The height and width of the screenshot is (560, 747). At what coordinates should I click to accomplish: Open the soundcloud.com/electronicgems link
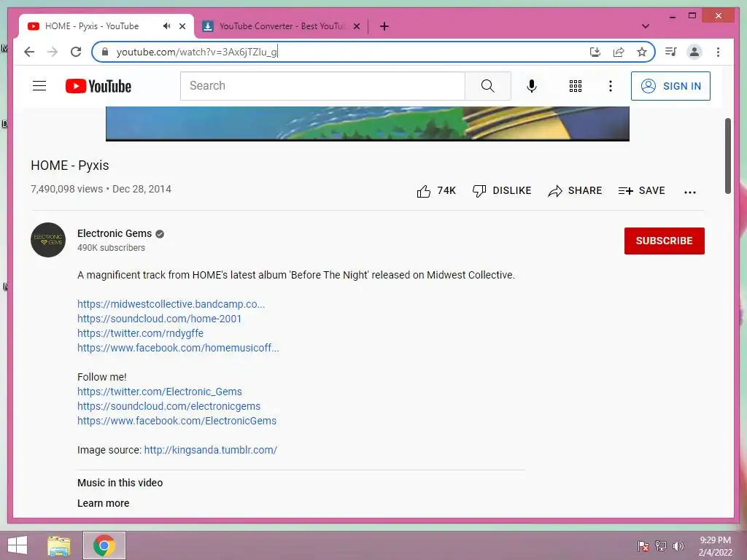point(169,406)
